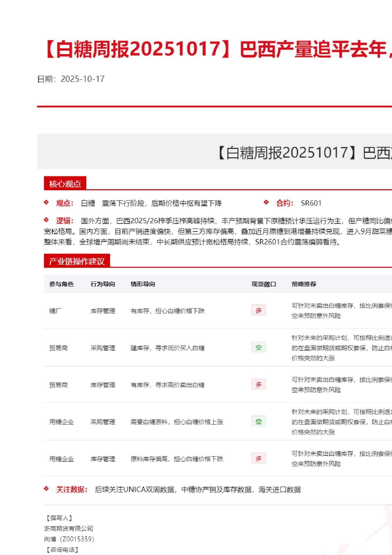This screenshot has height=555, width=392.
Task: Click the 多 badge for 寻求高价卖出白糖 row
Action: click(x=258, y=384)
